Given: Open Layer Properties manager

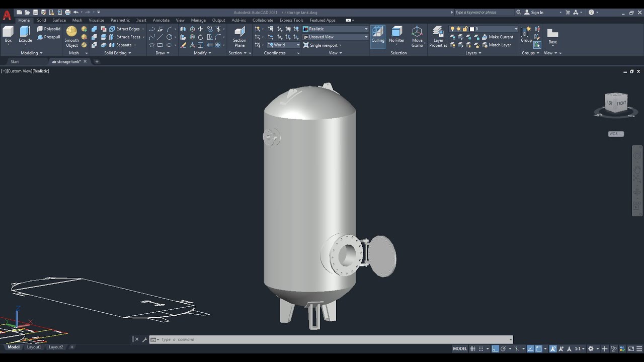Looking at the screenshot, I should click(438, 37).
